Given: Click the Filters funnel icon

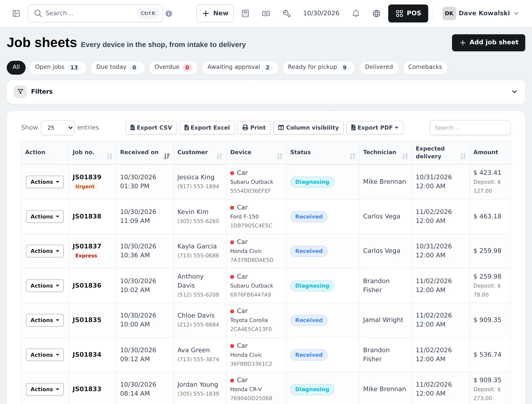Looking at the screenshot, I should tap(20, 92).
